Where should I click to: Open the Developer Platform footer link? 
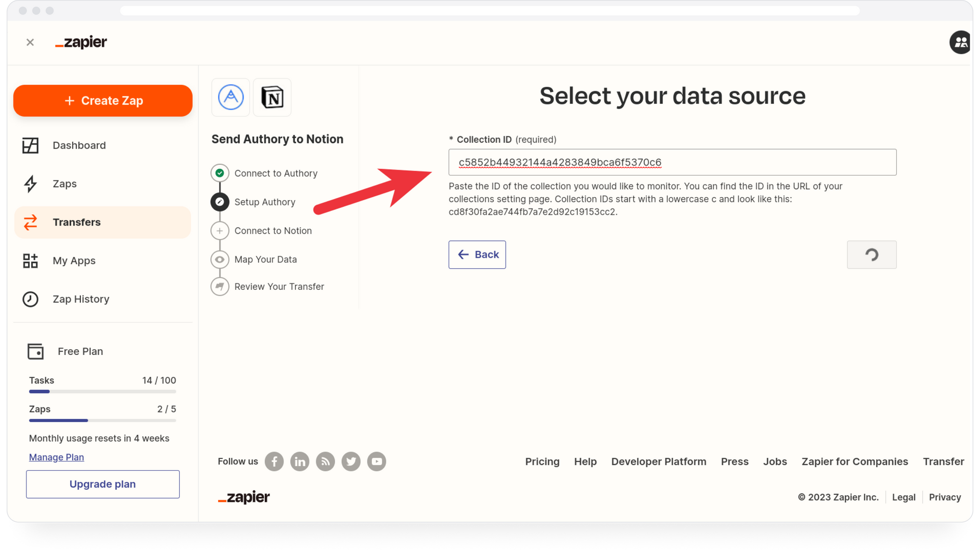pos(659,461)
